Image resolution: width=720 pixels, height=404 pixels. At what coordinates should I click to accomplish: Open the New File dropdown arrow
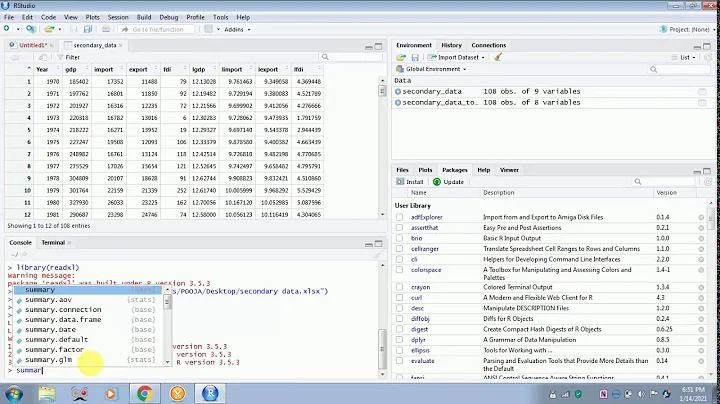[18, 29]
